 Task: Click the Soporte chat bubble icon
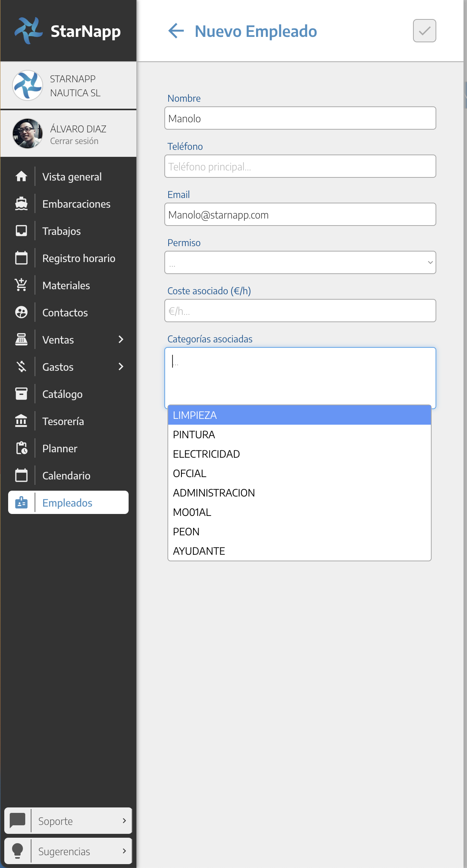pos(17,821)
